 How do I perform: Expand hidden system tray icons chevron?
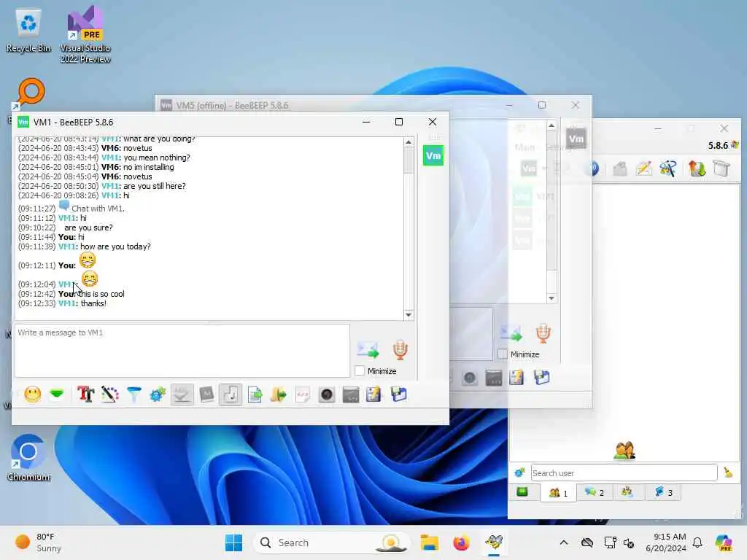coord(564,542)
